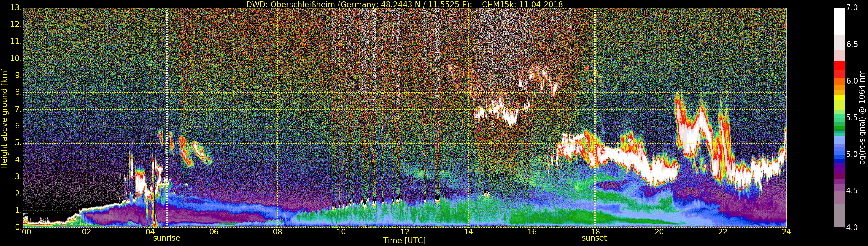Select the 06 tick on the time axis
Viewport: 868px width, 246px height.
pos(214,232)
